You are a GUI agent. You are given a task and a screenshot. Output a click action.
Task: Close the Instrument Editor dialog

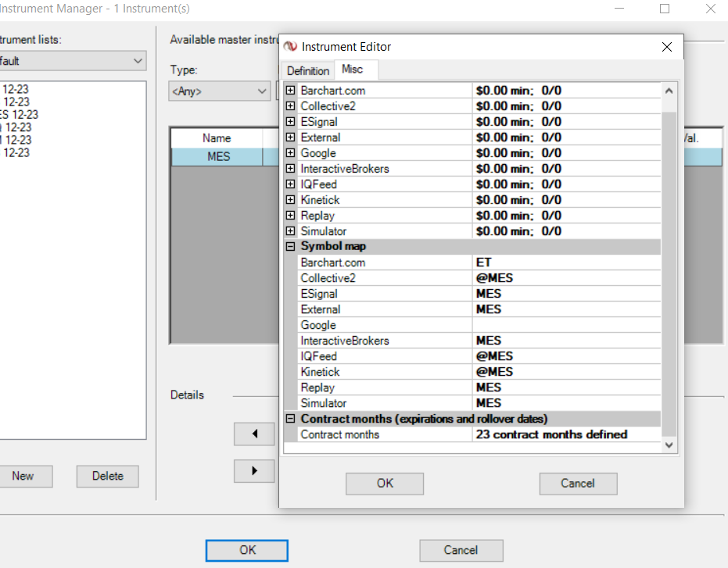667,47
